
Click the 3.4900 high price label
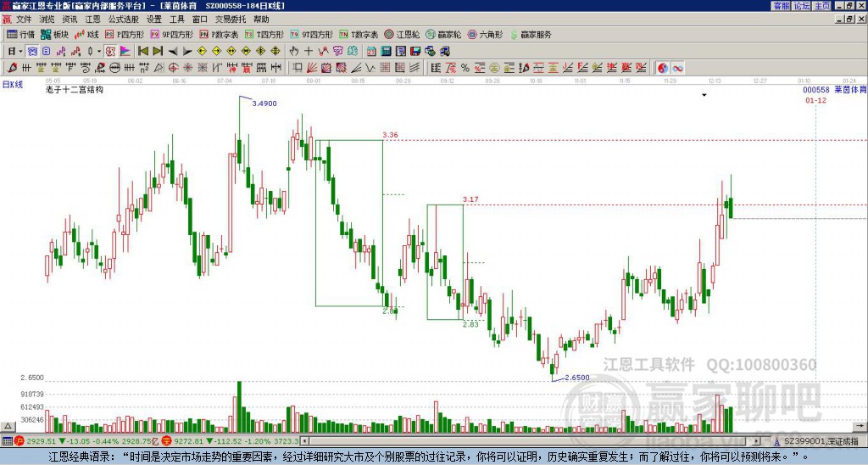264,104
